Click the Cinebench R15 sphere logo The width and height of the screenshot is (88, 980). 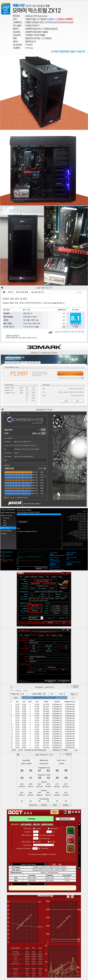click(x=10, y=420)
